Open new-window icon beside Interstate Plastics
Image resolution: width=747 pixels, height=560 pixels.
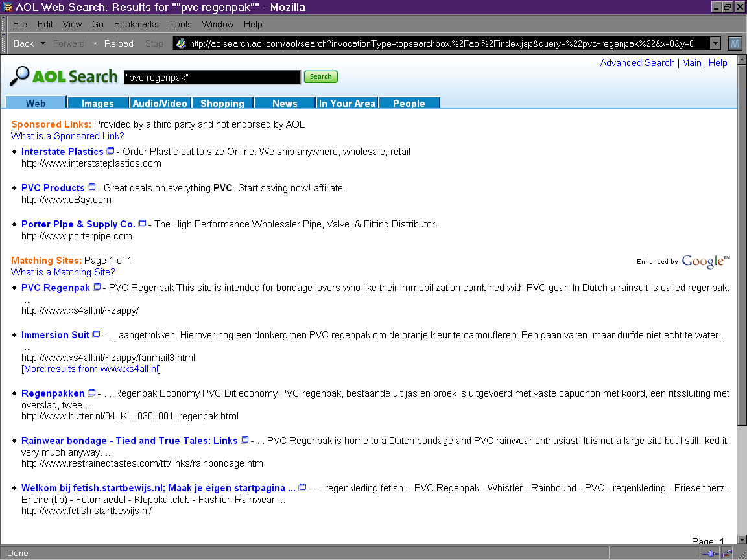point(110,151)
